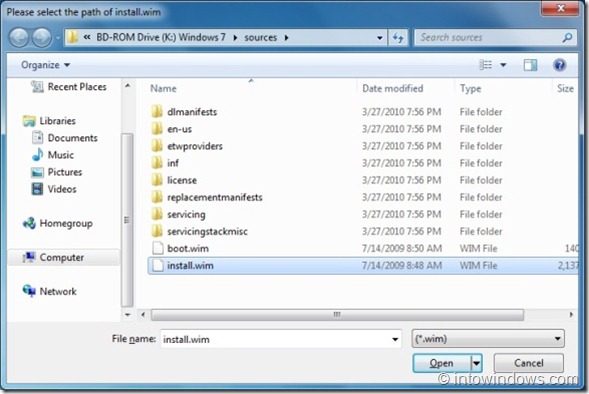Open Music library

pyautogui.click(x=60, y=155)
